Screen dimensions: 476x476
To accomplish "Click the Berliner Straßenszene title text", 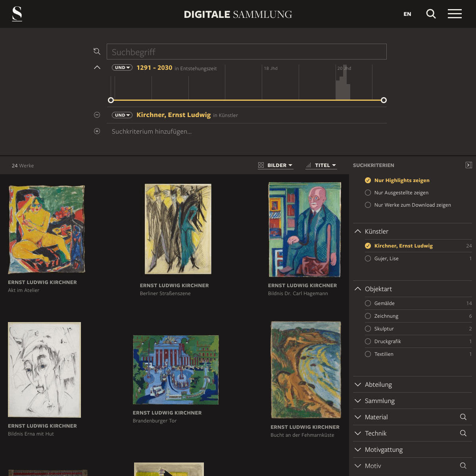I will pos(165,294).
